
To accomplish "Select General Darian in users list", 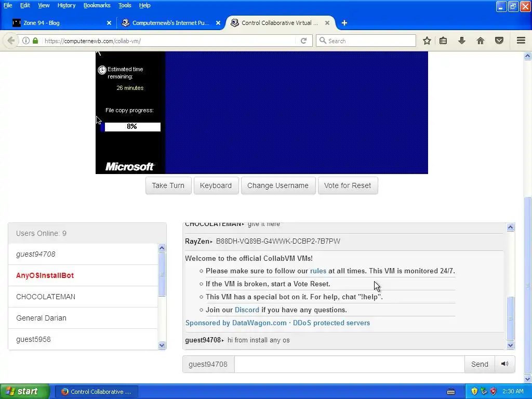I will point(83,318).
